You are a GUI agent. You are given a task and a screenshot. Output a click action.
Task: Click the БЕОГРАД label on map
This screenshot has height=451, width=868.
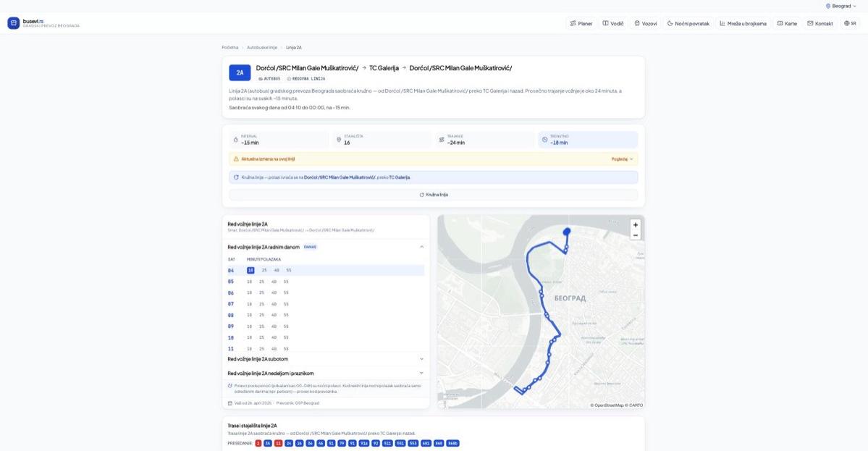pyautogui.click(x=570, y=298)
